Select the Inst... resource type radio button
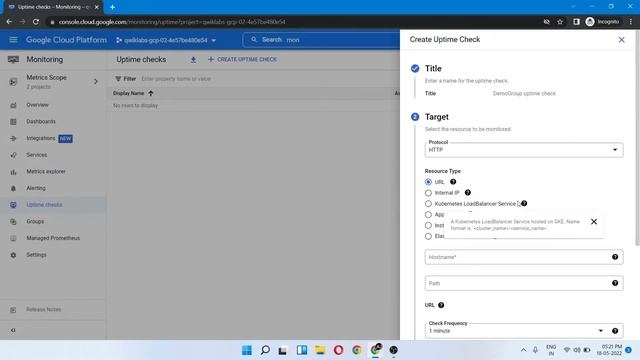The height and width of the screenshot is (360, 640). click(428, 225)
